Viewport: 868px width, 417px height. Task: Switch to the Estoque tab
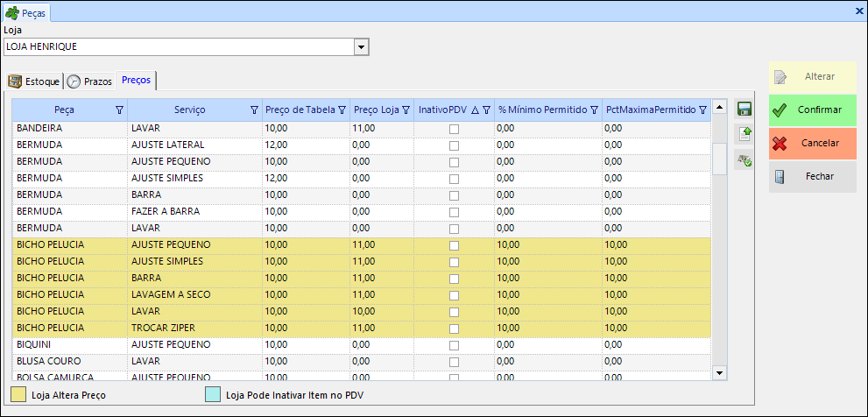click(x=34, y=81)
